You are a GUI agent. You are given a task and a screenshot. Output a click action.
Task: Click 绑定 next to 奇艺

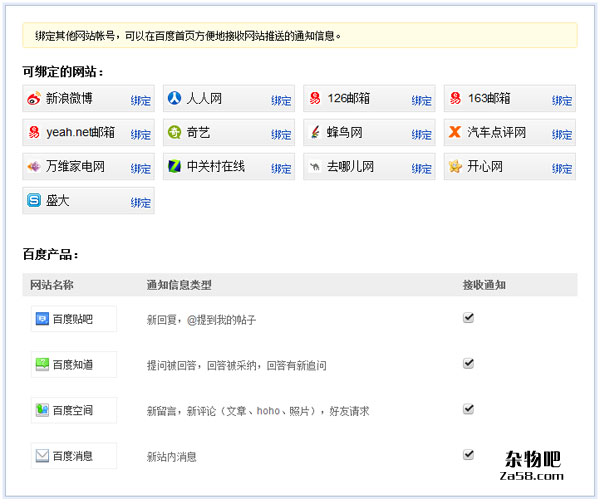[x=281, y=135]
